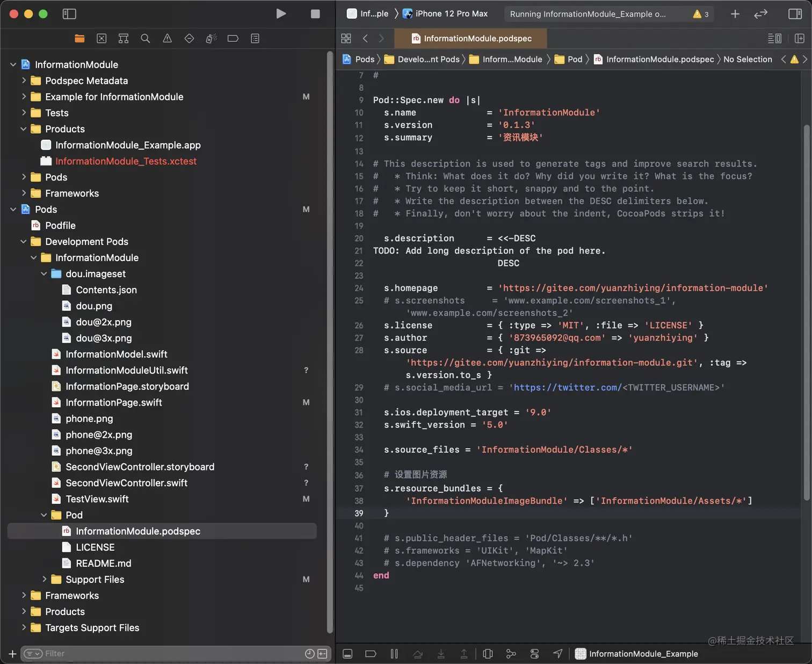Step over in the debug bar
Screen dimensions: 812x664
(418, 654)
